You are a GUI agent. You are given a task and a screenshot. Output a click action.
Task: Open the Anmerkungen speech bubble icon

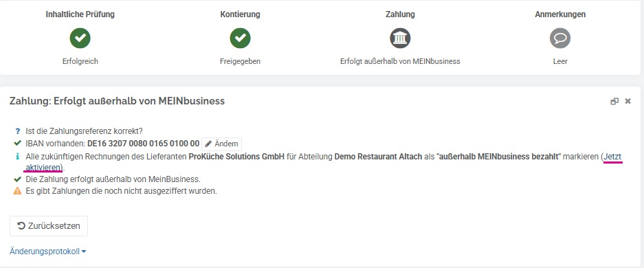560,38
